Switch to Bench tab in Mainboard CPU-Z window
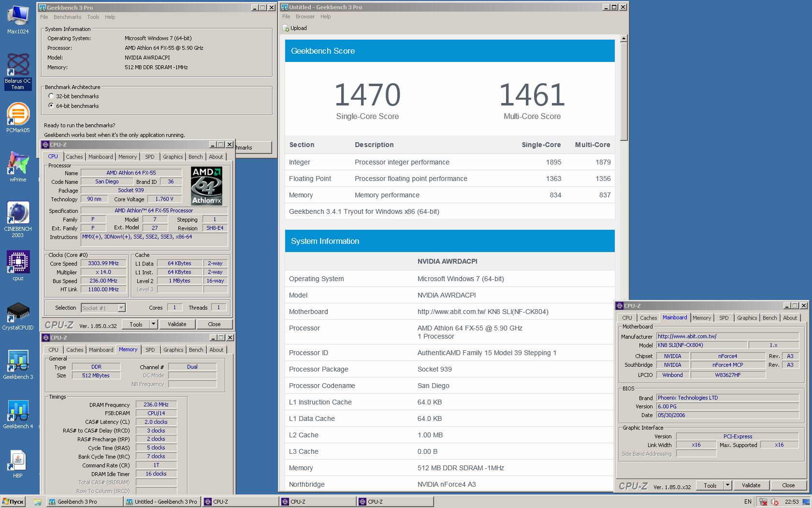Viewport: 812px width, 508px height. point(770,318)
